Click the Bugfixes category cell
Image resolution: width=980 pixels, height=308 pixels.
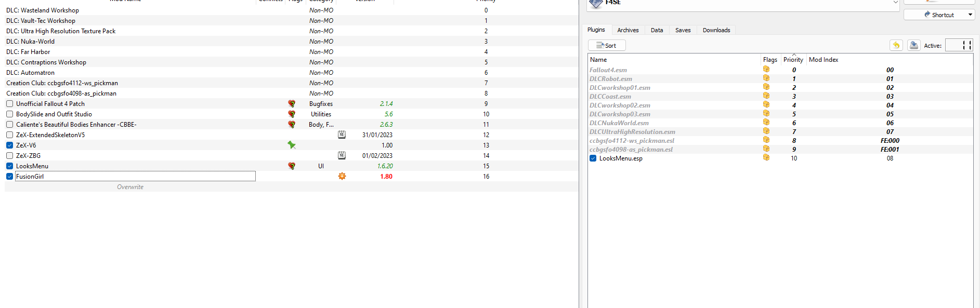(x=321, y=104)
